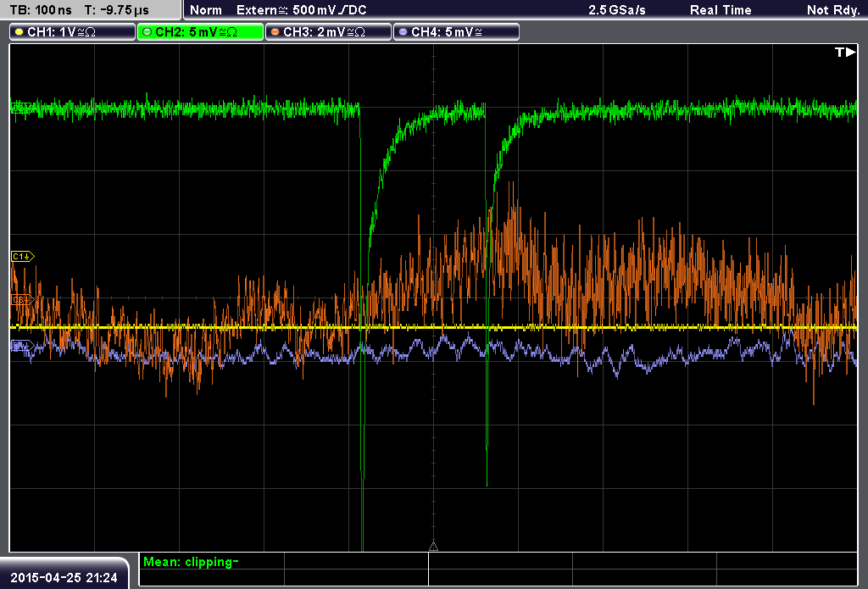Image resolution: width=868 pixels, height=589 pixels.
Task: Click the green C2 ground level marker
Action: click(x=21, y=108)
